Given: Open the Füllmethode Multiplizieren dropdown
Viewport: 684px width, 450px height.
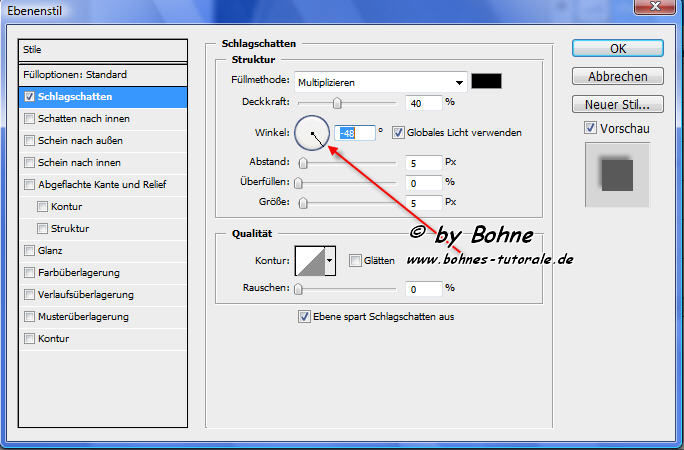Looking at the screenshot, I should click(x=380, y=82).
